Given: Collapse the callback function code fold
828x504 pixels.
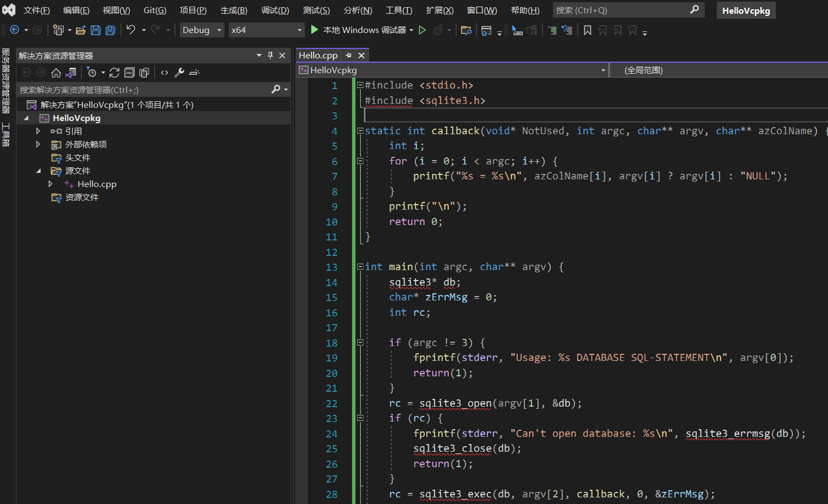Looking at the screenshot, I should pyautogui.click(x=360, y=131).
